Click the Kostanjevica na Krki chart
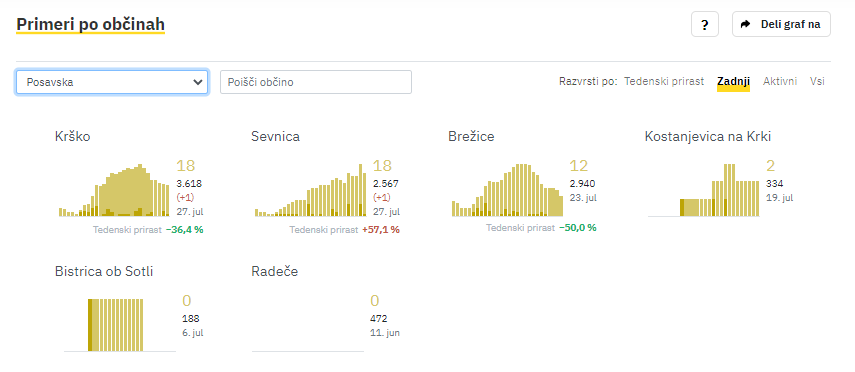 tap(703, 190)
